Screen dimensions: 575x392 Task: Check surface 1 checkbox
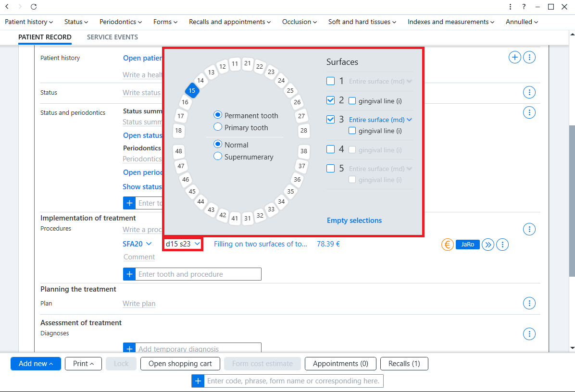330,81
